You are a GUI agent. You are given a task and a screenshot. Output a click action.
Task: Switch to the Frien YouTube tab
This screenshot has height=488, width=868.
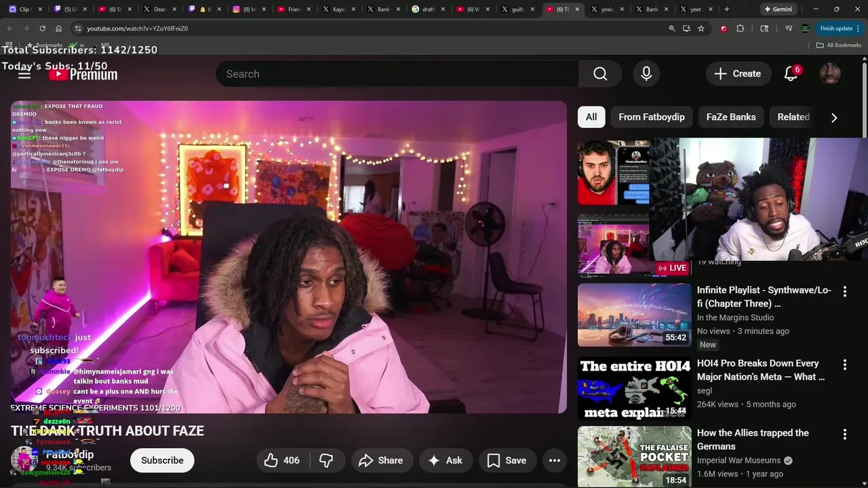(294, 9)
